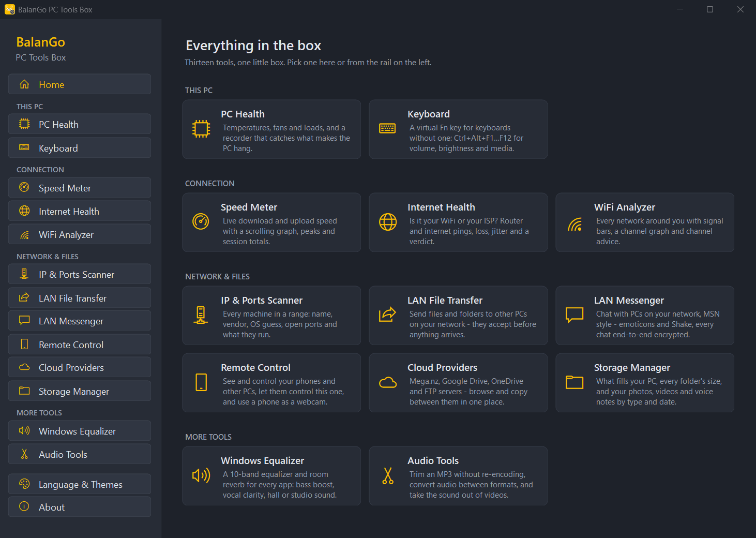Image resolution: width=756 pixels, height=538 pixels.
Task: Click the LAN Messenger description text
Action: pyautogui.click(x=658, y=324)
